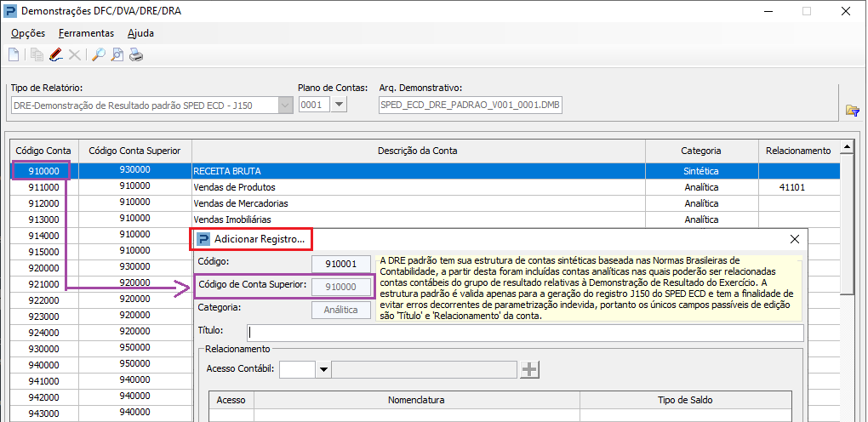
Task: Click the main table vertical scrollbar thumb
Action: pos(847,225)
